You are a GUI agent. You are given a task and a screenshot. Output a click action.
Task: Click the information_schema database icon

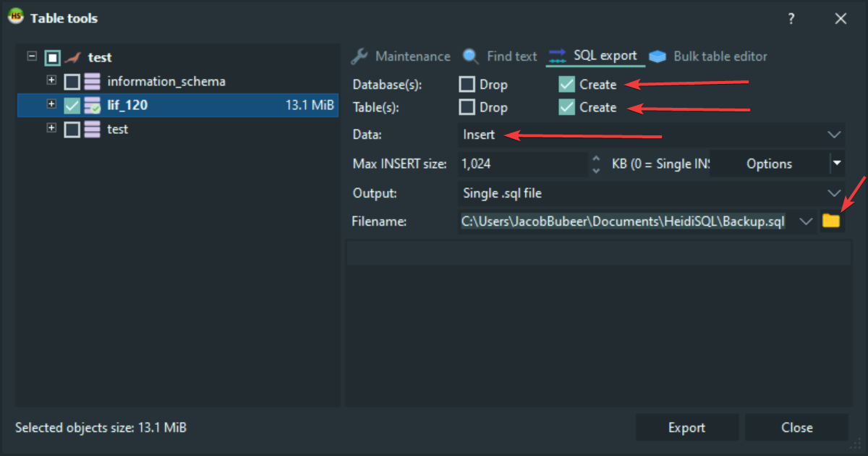(93, 82)
